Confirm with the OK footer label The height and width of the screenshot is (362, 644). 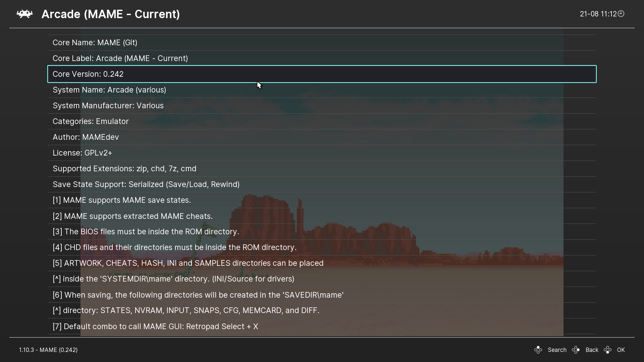[621, 350]
